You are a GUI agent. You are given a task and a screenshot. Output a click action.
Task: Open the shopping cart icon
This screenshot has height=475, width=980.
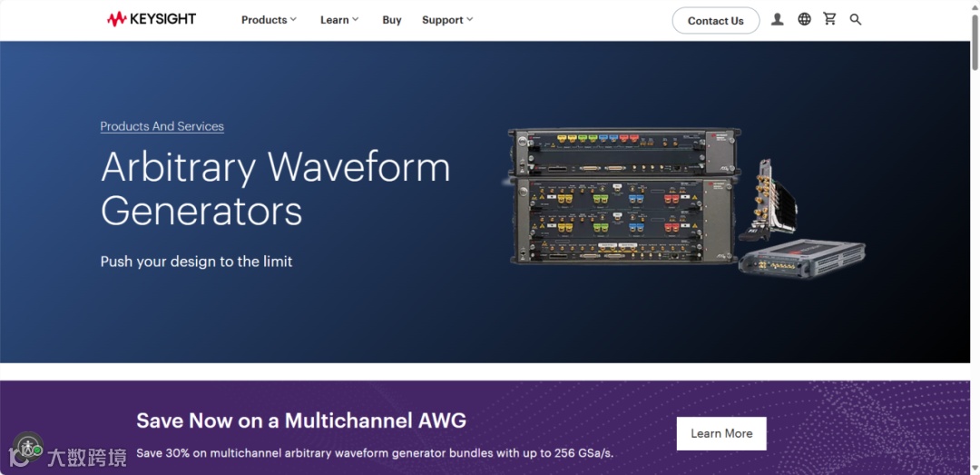(830, 19)
